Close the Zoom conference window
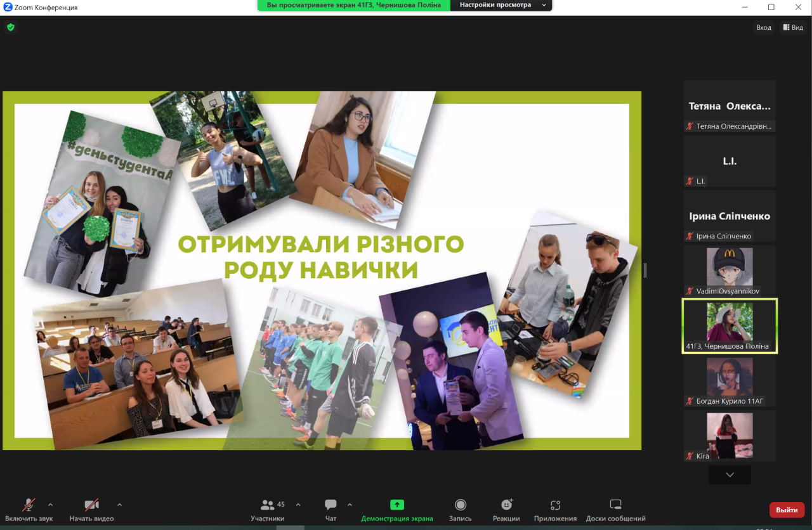Image resolution: width=812 pixels, height=530 pixels. click(799, 7)
